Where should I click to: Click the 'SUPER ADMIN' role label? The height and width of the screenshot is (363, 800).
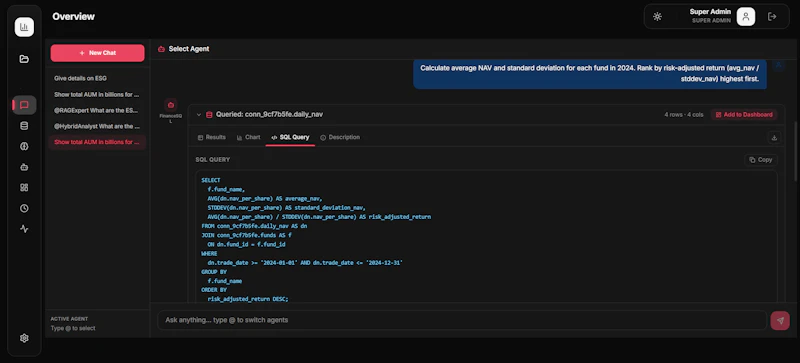tap(711, 21)
